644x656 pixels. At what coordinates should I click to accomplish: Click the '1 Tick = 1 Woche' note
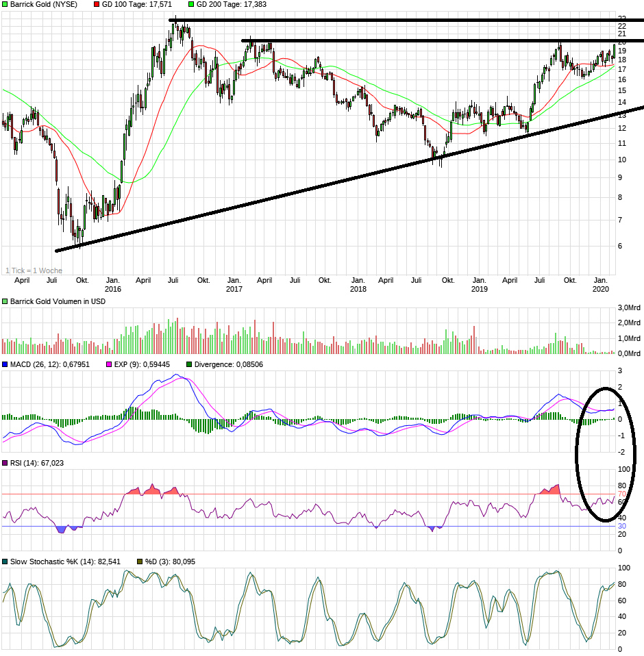34,270
